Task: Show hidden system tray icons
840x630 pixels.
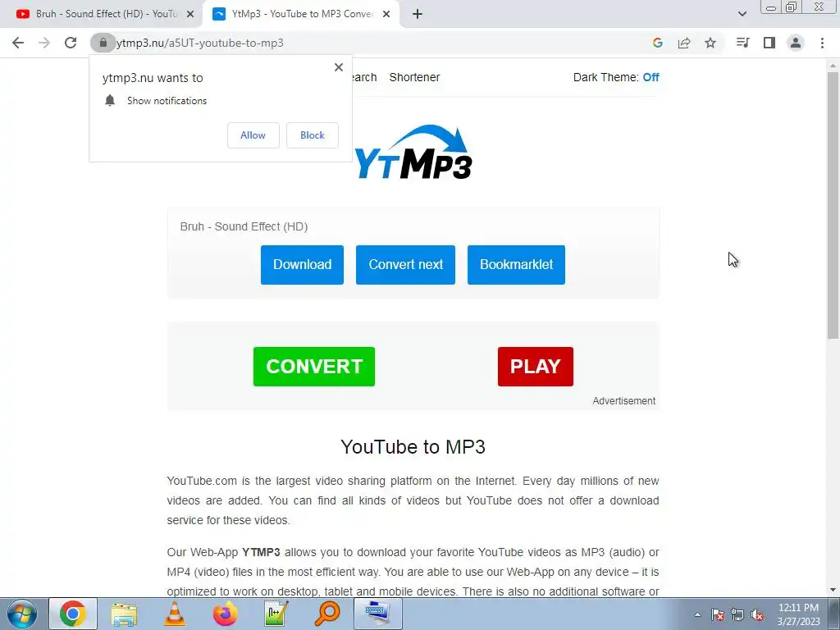Action: (x=697, y=614)
